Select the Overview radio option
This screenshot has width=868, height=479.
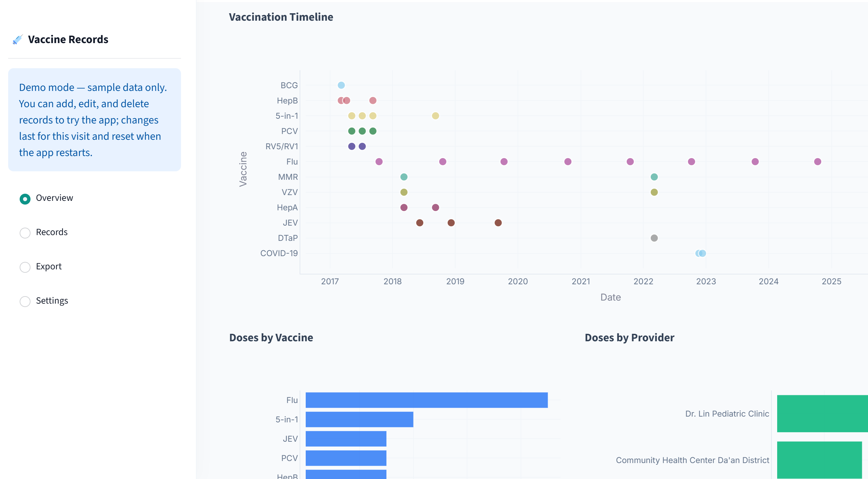pyautogui.click(x=25, y=198)
